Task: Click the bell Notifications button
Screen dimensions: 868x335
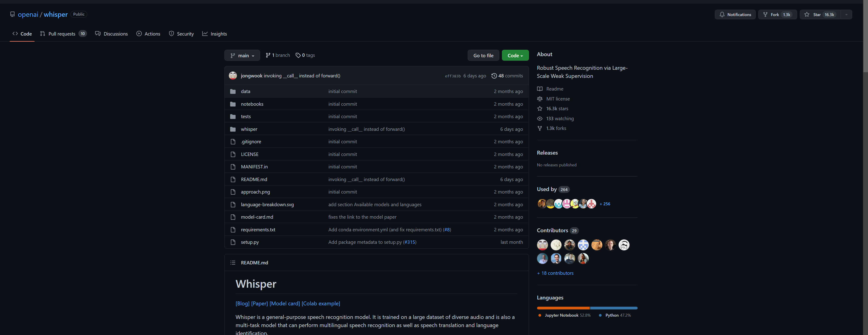Action: [735, 14]
